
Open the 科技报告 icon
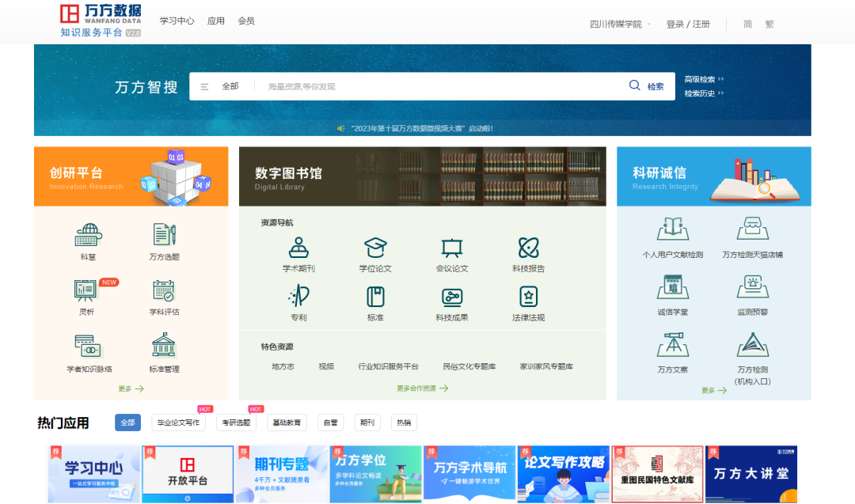[528, 248]
